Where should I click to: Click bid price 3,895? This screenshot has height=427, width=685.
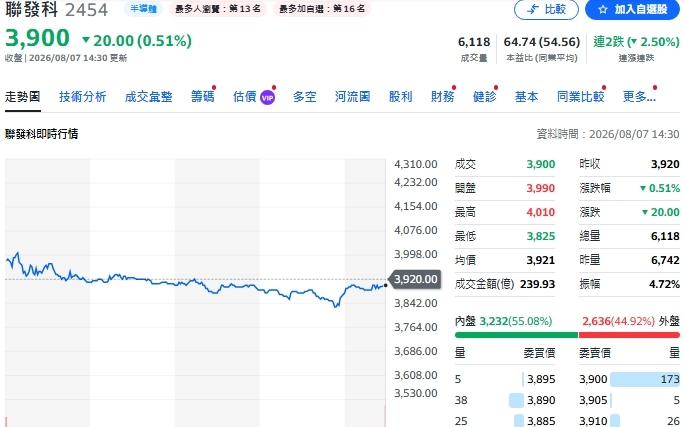(541, 379)
